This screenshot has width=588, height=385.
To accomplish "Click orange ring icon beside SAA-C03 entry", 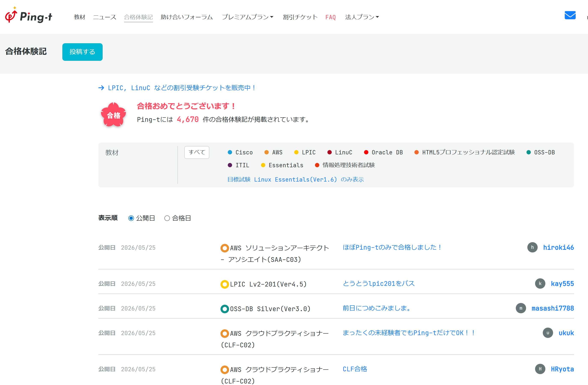I will click(225, 248).
